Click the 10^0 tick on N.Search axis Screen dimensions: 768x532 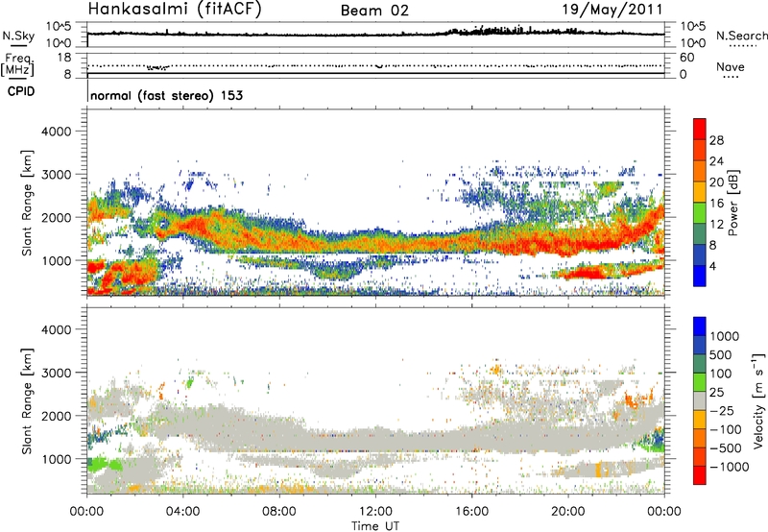click(693, 43)
